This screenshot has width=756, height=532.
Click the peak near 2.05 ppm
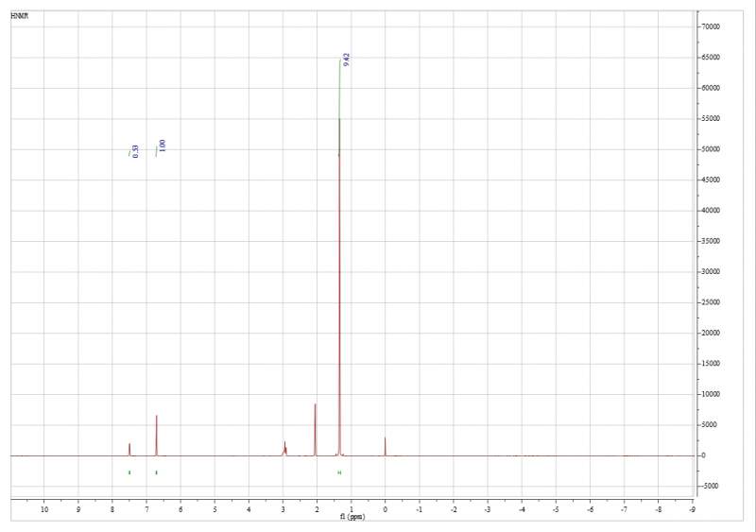tap(315, 429)
